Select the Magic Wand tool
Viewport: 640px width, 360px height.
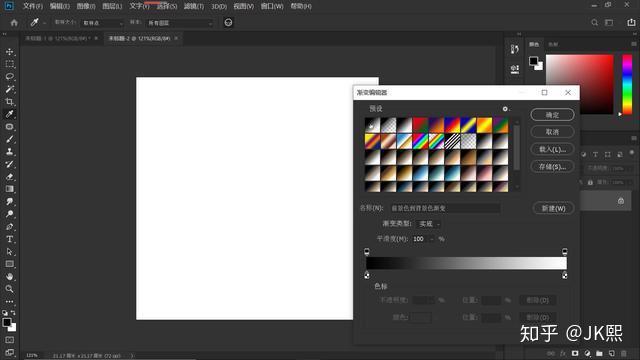click(x=9, y=89)
